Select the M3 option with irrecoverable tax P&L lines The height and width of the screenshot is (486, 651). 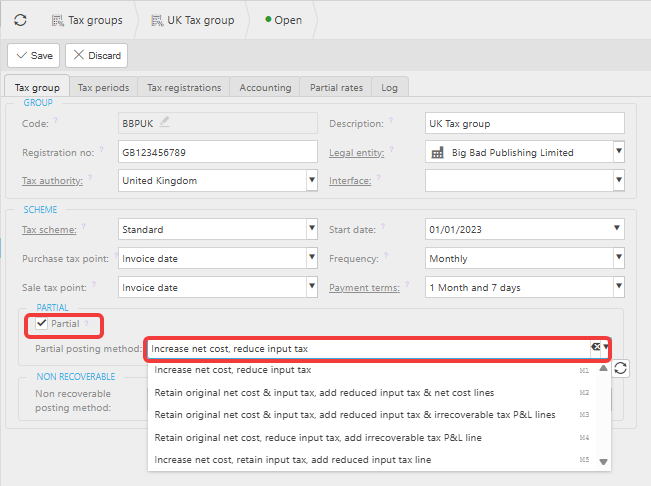(372, 415)
